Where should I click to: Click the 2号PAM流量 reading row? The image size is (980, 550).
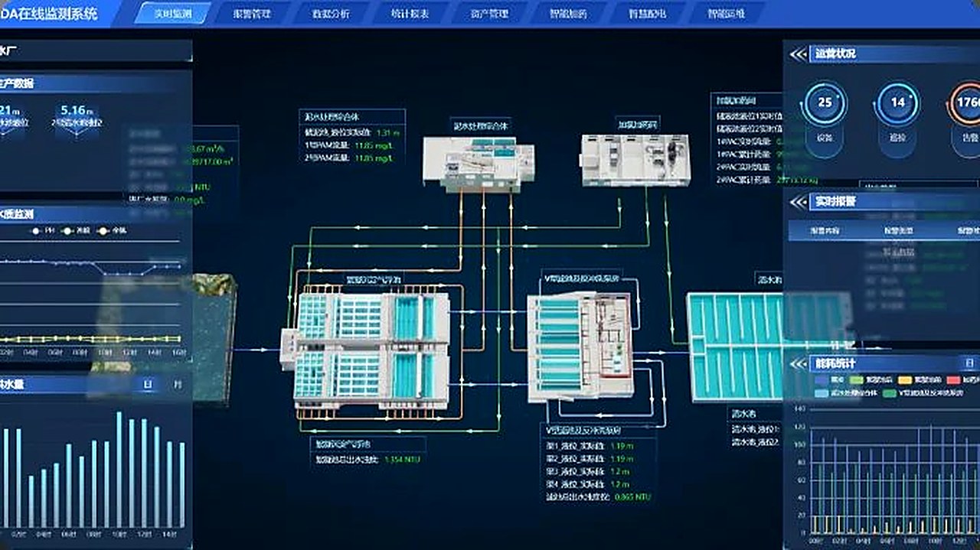tap(349, 158)
